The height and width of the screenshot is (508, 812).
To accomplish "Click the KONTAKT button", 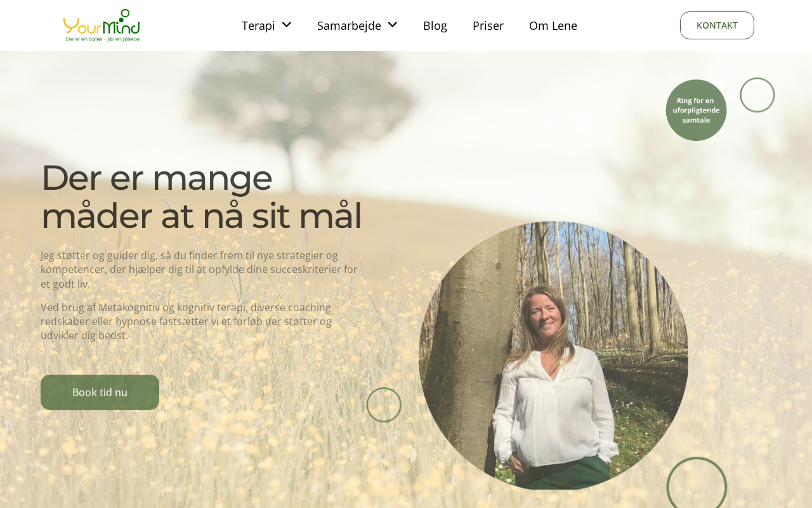I will click(717, 25).
